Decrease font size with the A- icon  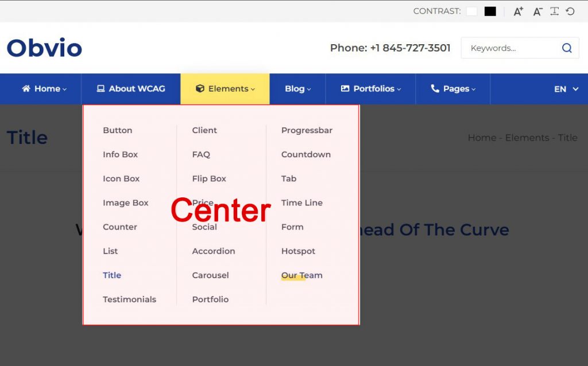pos(537,11)
